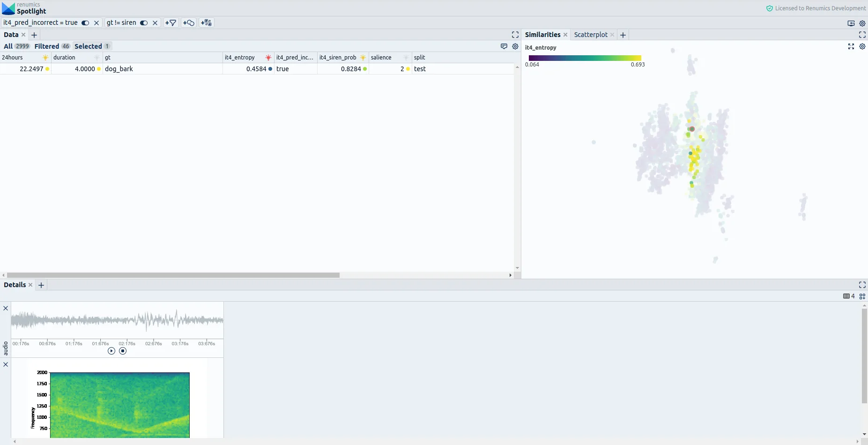Screen dimensions: 868x445
Task: Click the horizontal scrollbar of Data table
Action: pyautogui.click(x=173, y=275)
